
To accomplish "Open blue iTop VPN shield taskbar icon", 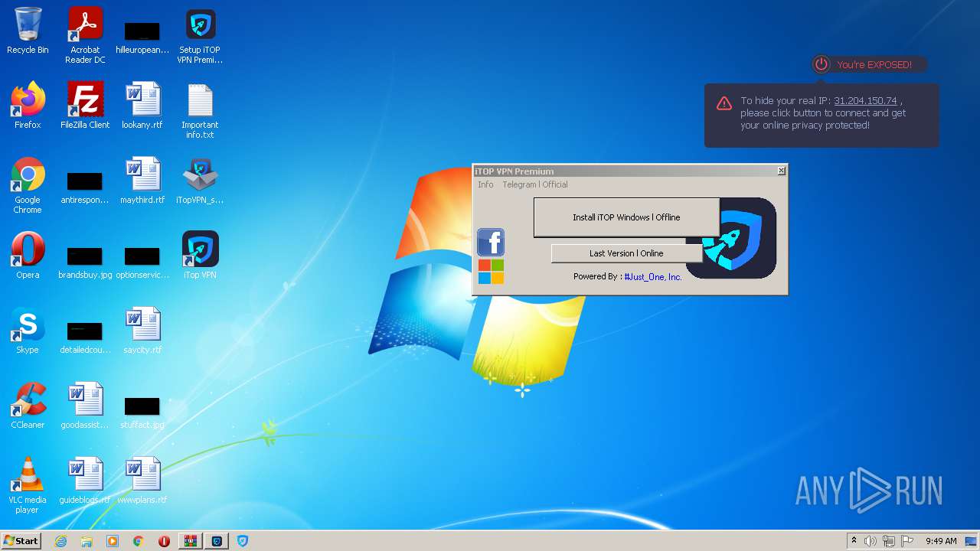I will pyautogui.click(x=243, y=541).
